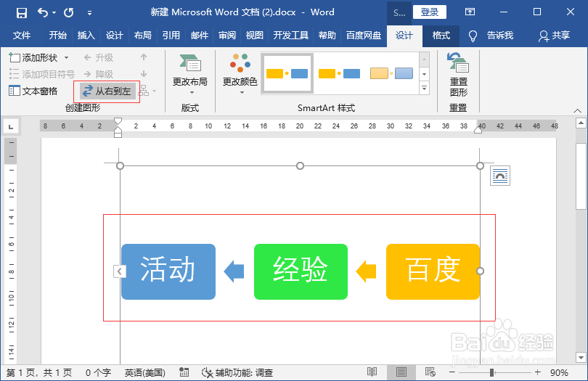Switch to the 开始 tab
This screenshot has width=588, height=381.
58,36
